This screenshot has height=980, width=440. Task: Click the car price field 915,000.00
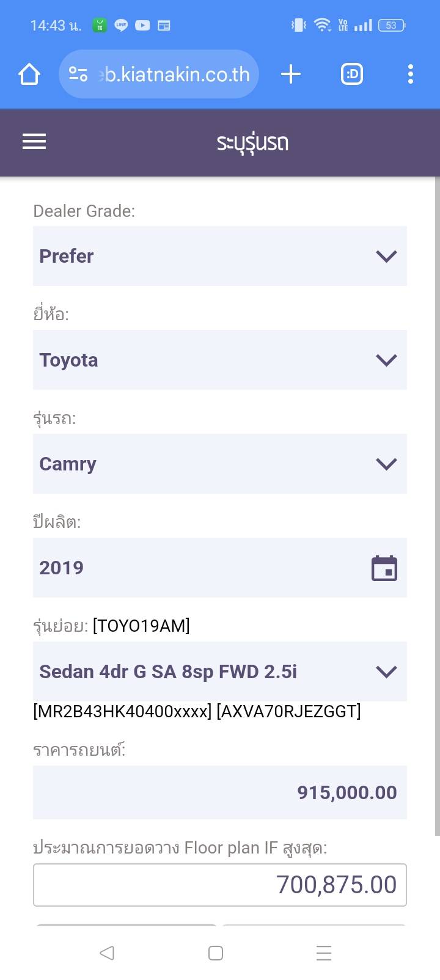click(220, 792)
